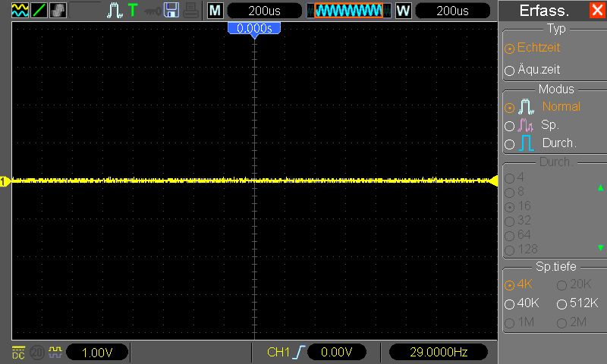Click the waveform memory overview bar
This screenshot has height=364, width=607.
click(349, 11)
